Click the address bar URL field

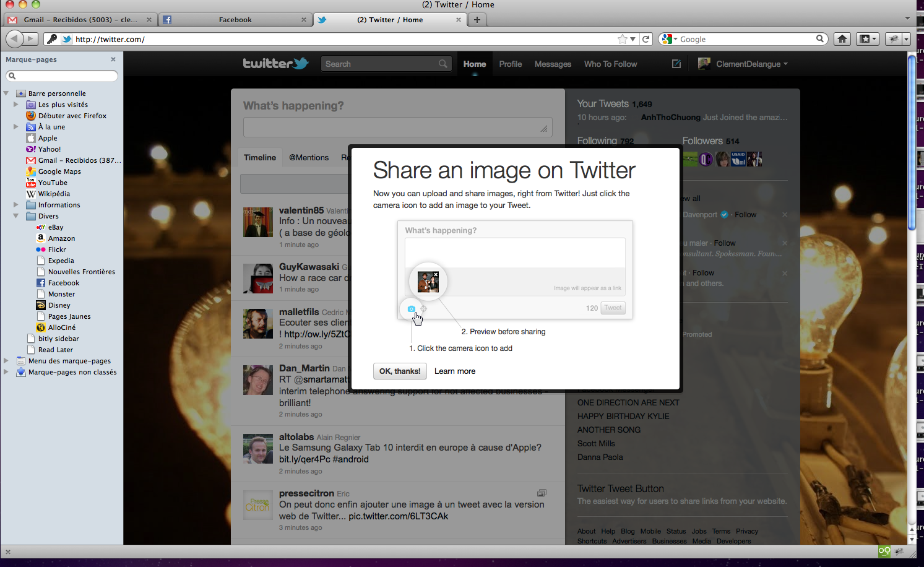[x=343, y=39]
